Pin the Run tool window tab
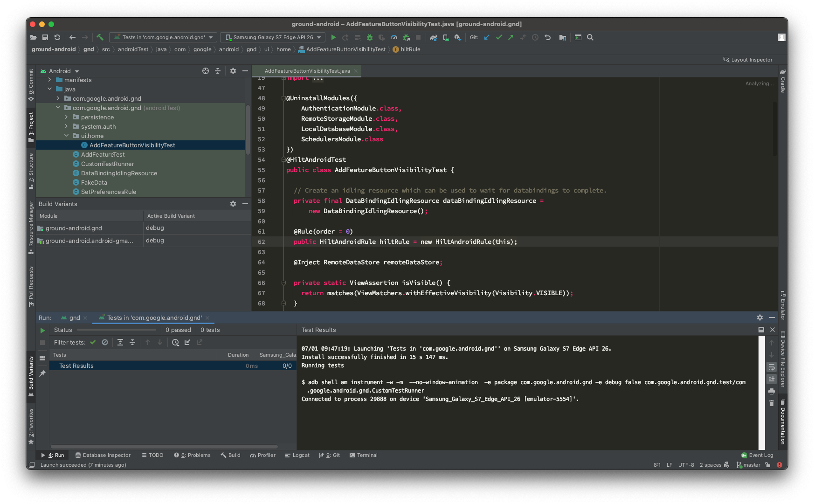814x504 pixels. coord(41,373)
